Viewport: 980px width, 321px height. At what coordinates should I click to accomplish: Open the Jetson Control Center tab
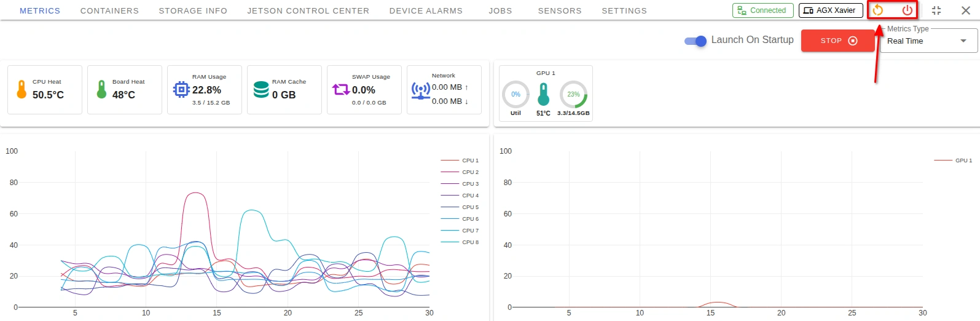(308, 10)
